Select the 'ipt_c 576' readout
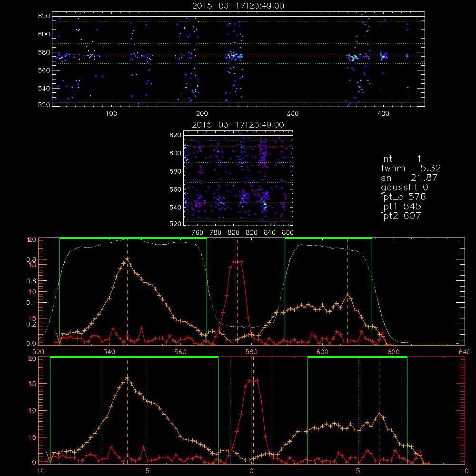This screenshot has width=476, height=476. 404,197
